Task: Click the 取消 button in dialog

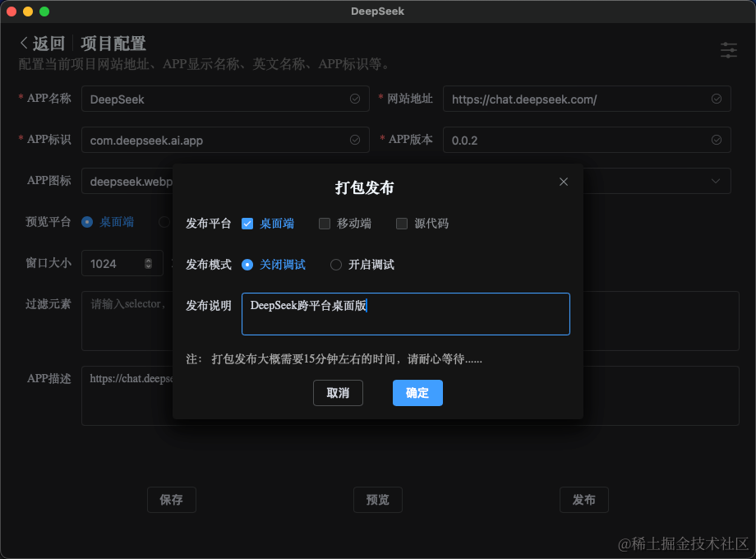Action: 338,393
